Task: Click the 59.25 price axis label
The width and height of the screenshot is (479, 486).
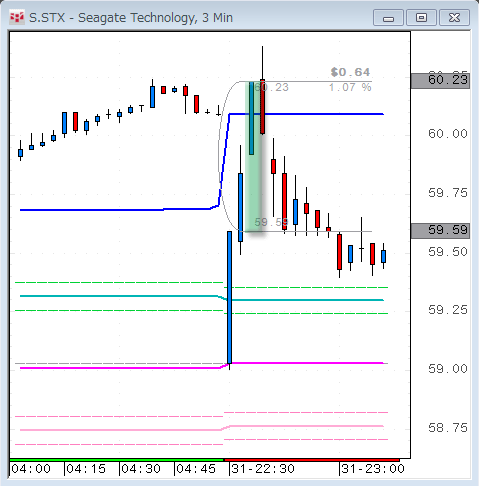Action: tap(448, 310)
